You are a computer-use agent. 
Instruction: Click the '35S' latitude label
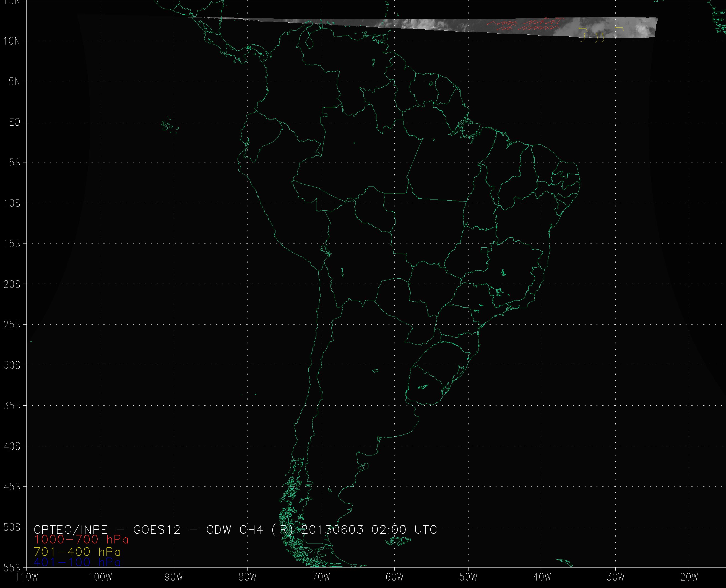(12, 406)
